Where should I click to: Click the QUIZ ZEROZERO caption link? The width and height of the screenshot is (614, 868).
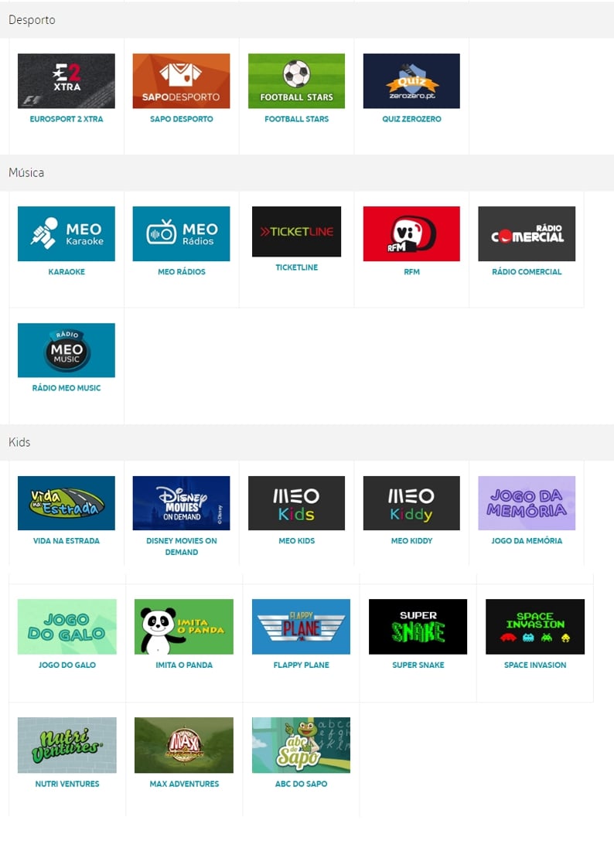click(x=411, y=119)
